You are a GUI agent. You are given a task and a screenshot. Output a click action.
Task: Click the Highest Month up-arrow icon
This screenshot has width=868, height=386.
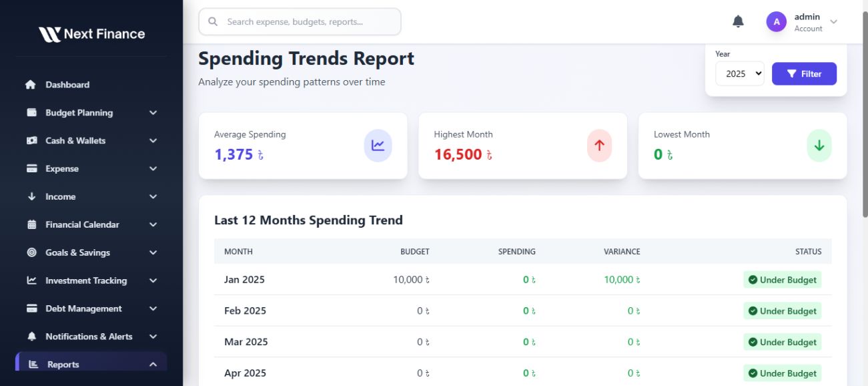(x=599, y=146)
